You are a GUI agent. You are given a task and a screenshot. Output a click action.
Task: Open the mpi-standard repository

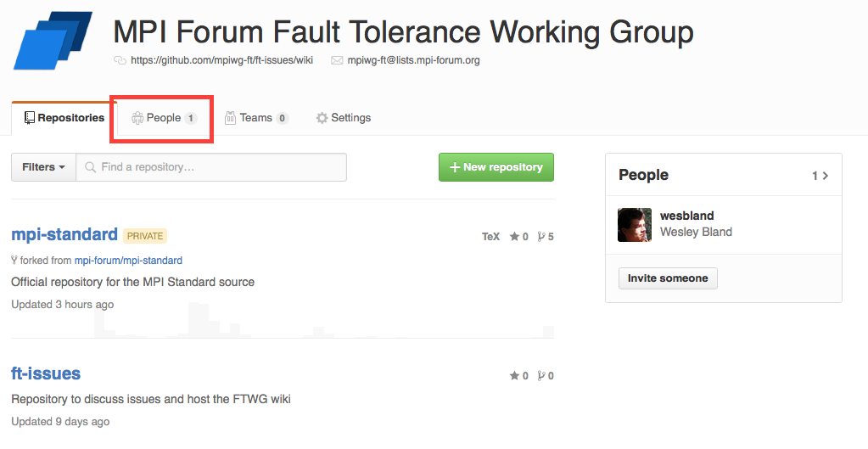pos(64,234)
